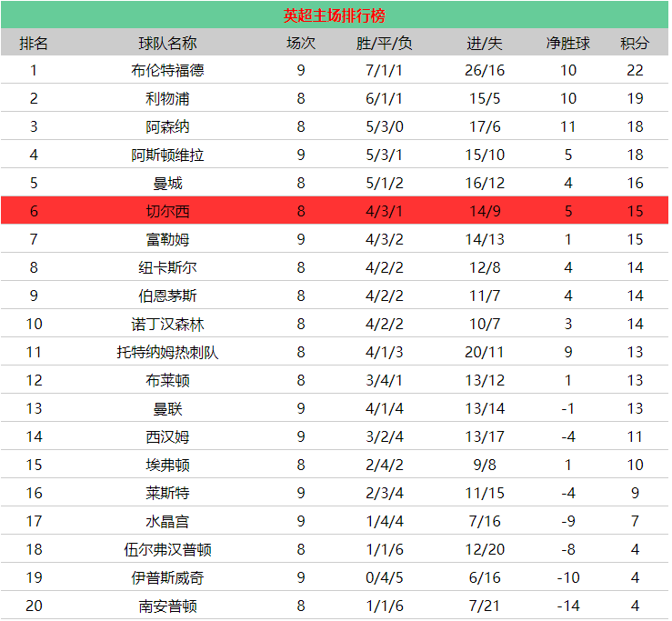
Task: Select the 托特纳姆热刺队 team name
Action: tap(167, 352)
